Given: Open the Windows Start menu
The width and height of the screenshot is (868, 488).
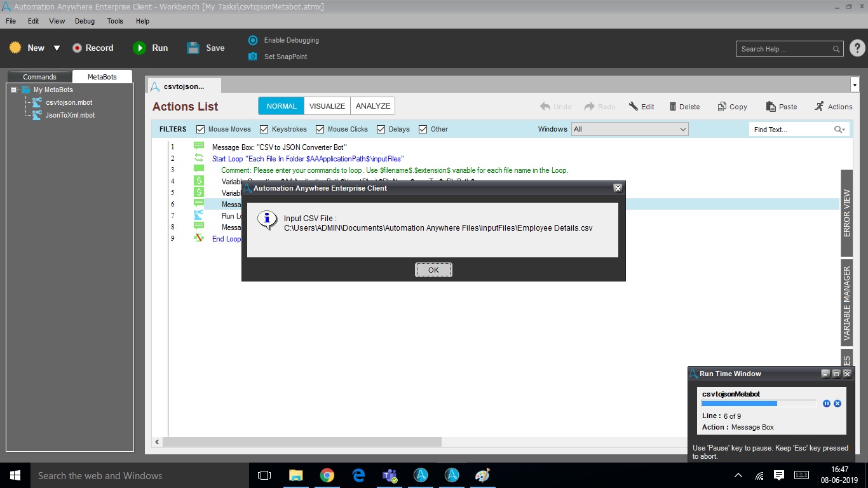Looking at the screenshot, I should point(15,475).
